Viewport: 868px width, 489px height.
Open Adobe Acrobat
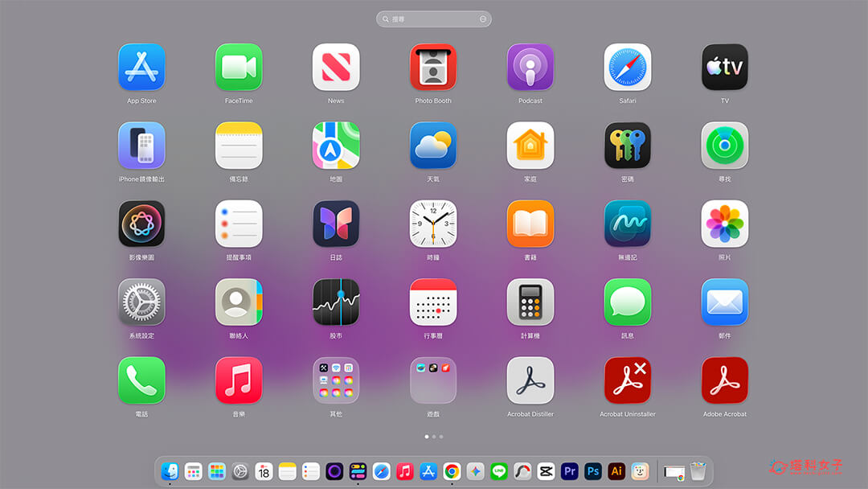pos(725,380)
